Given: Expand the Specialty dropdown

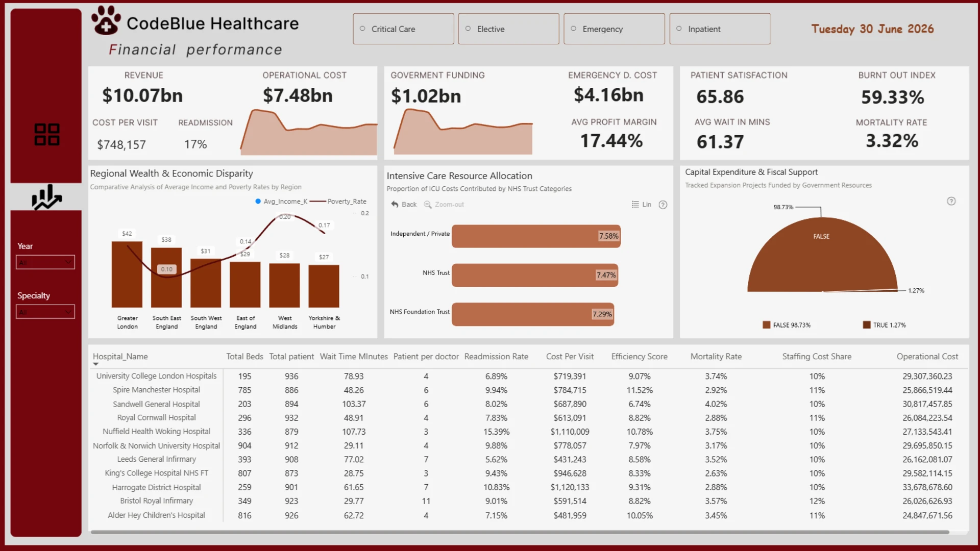Looking at the screenshot, I should [45, 312].
